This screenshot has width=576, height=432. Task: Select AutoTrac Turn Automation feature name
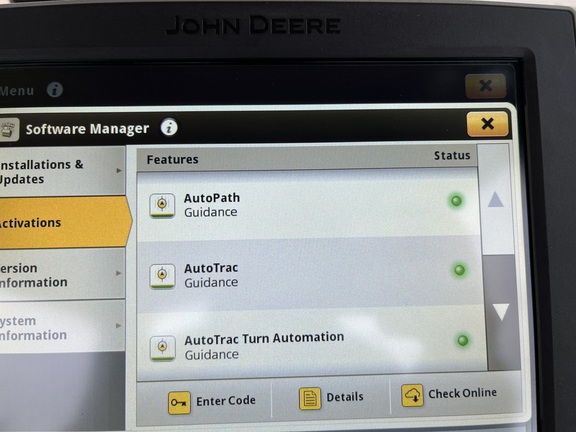[x=264, y=338]
